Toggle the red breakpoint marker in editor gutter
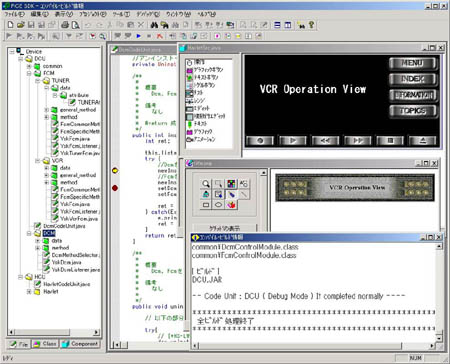450x364 pixels. click(x=115, y=188)
